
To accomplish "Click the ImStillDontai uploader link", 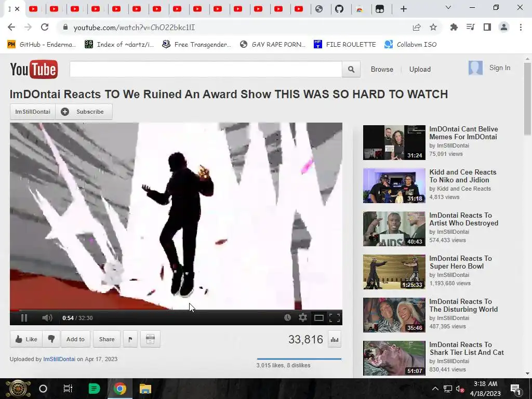I will (x=59, y=359).
